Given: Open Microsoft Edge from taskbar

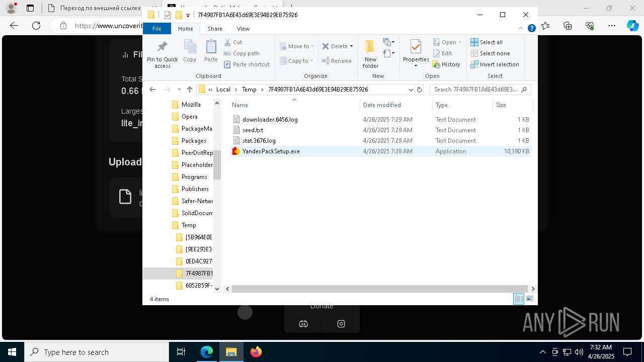Looking at the screenshot, I should tap(207, 352).
